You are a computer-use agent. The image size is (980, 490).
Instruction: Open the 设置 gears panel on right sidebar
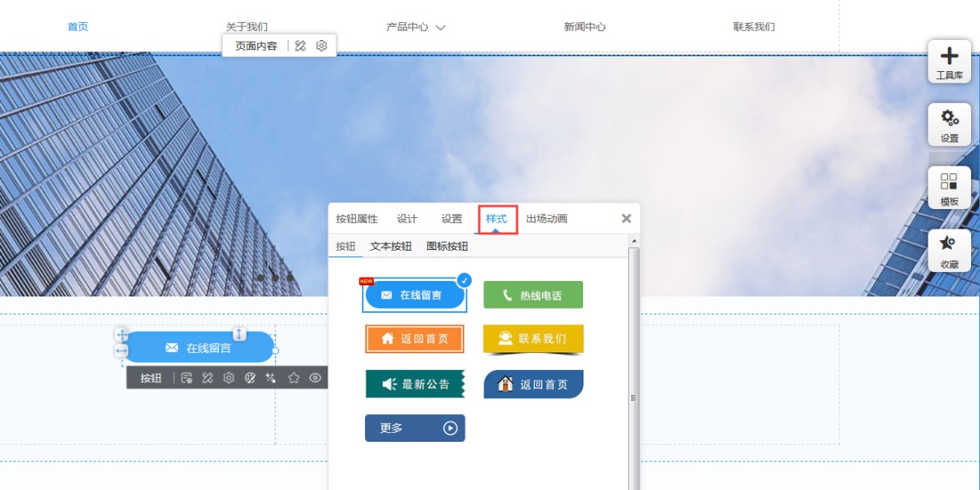pos(949,125)
